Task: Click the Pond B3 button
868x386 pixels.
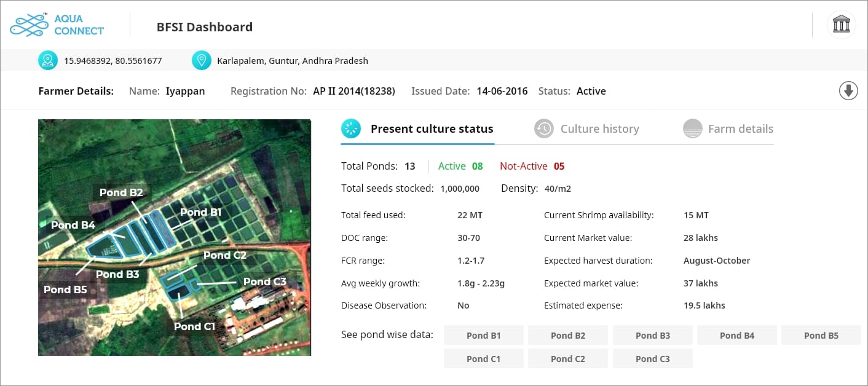Action: tap(652, 336)
